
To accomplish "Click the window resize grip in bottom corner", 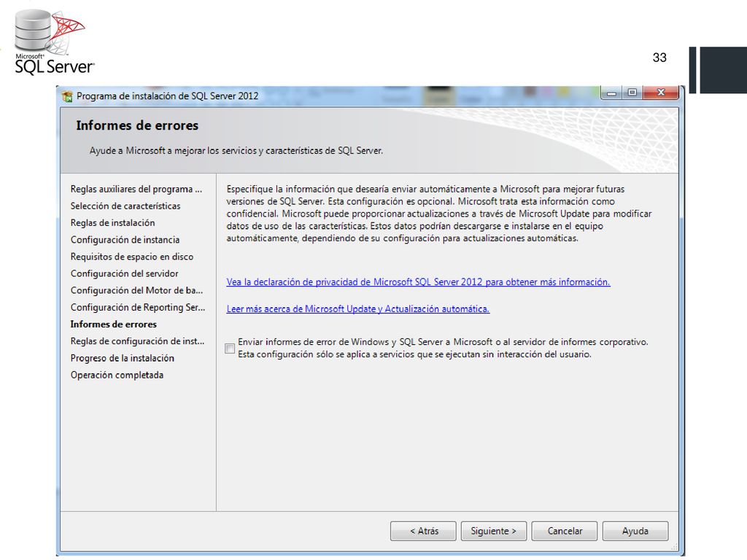I will pyautogui.click(x=673, y=547).
